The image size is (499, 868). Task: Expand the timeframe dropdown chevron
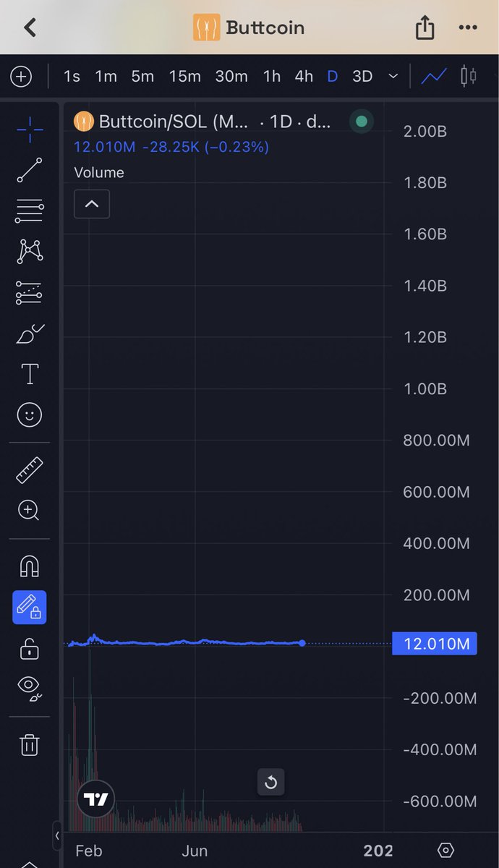(393, 76)
